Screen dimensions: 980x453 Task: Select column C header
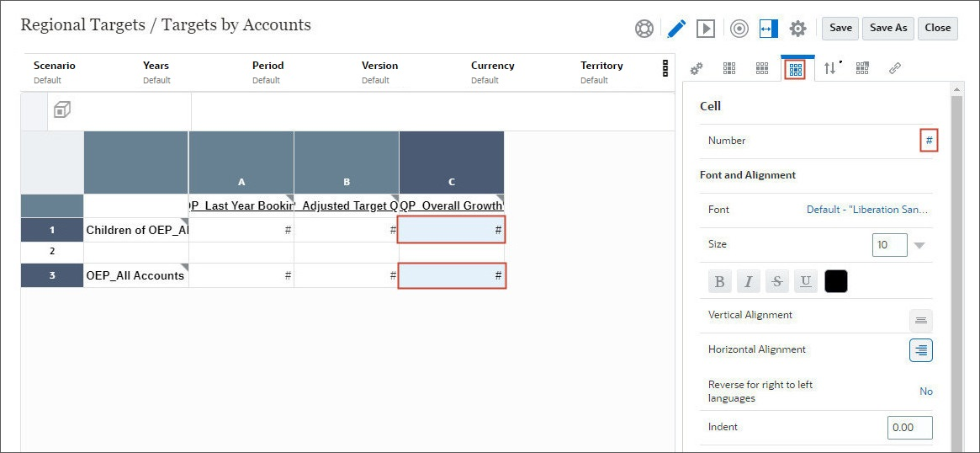451,163
